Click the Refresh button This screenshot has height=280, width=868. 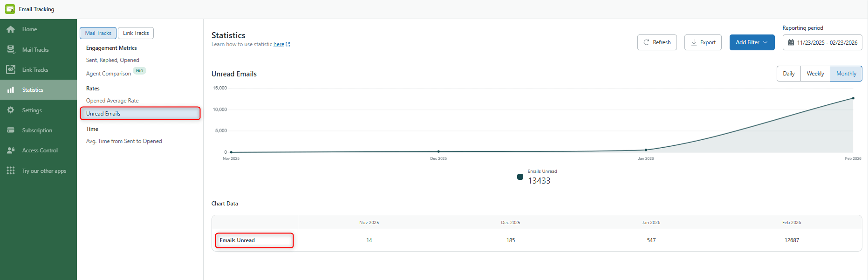[x=656, y=42]
